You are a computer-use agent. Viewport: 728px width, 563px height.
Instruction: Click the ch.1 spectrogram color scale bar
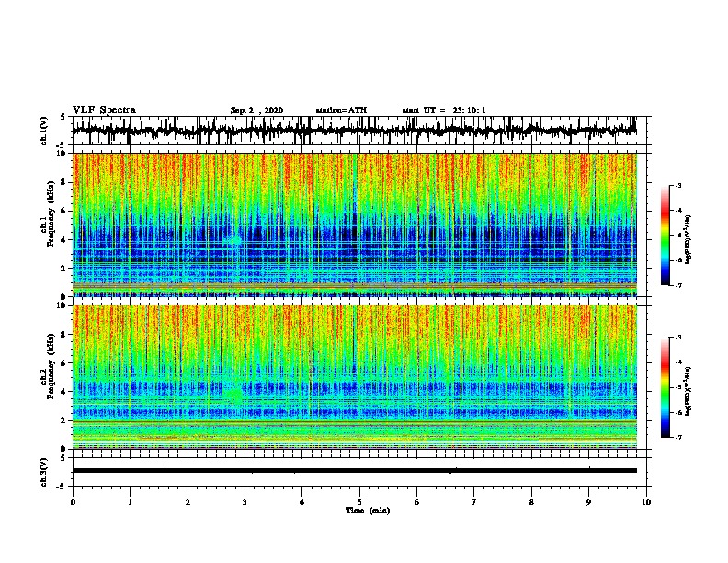[x=665, y=236]
